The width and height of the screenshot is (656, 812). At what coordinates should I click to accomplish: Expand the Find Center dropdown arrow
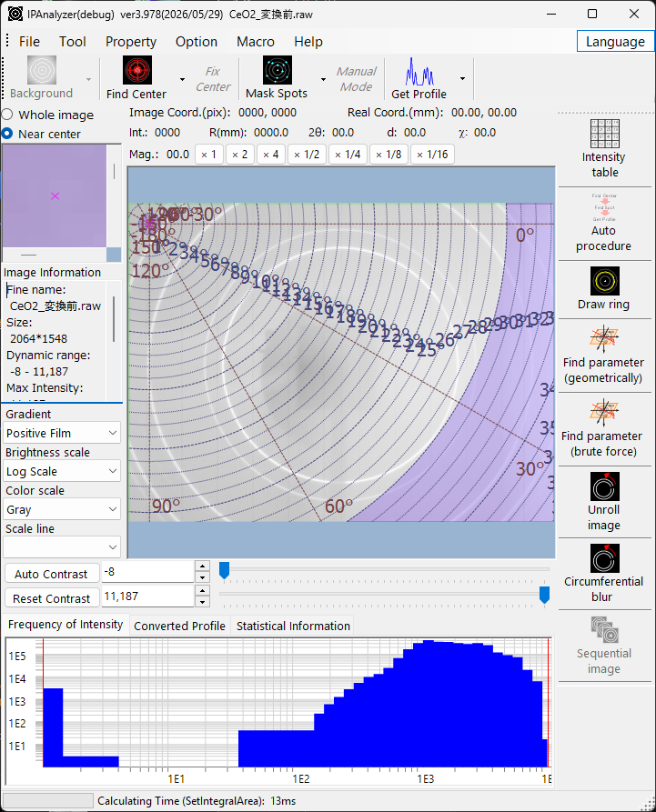(182, 79)
